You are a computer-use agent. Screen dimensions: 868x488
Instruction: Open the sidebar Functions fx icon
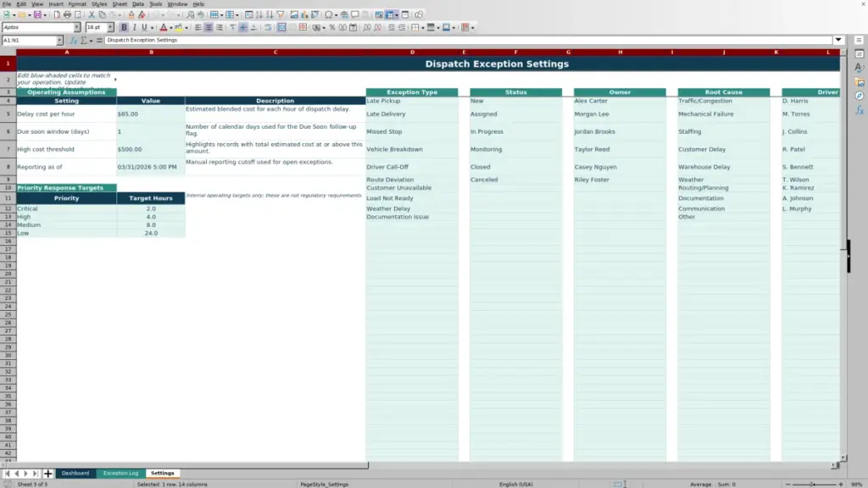click(860, 110)
